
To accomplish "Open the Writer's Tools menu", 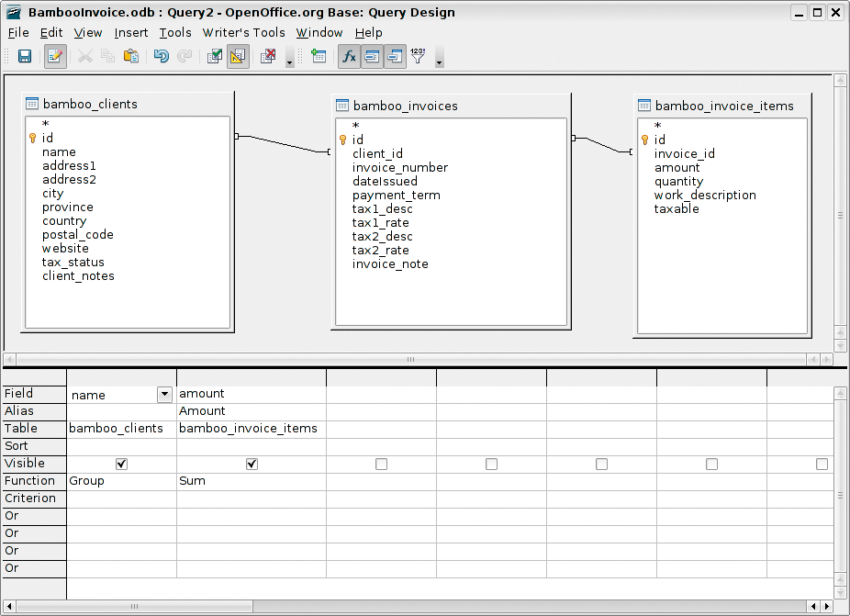I will point(244,32).
